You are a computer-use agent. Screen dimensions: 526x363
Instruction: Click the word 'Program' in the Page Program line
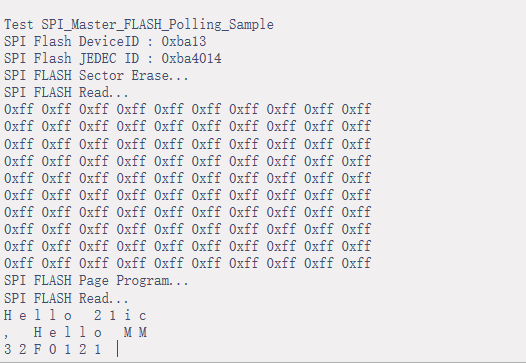[x=143, y=280]
